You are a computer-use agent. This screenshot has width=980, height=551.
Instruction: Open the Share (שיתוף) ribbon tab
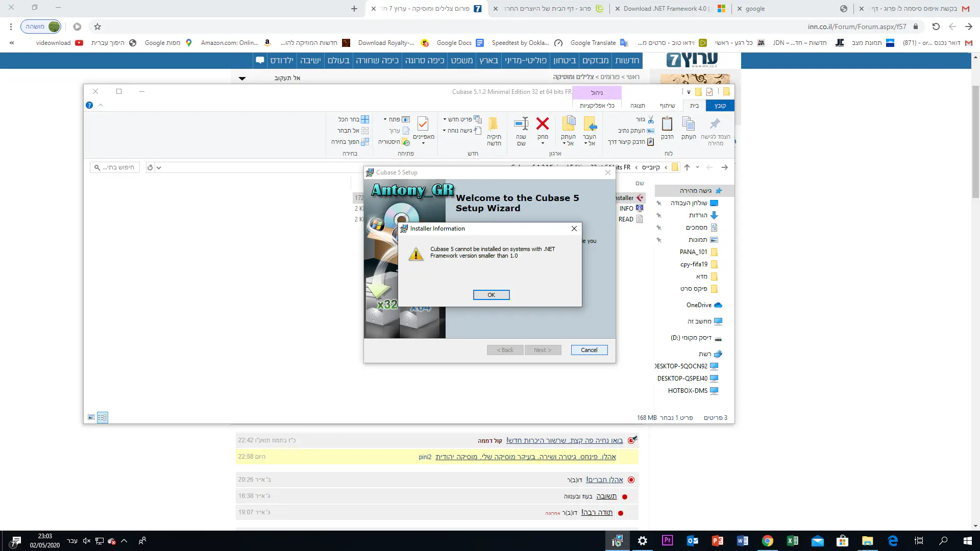click(x=667, y=106)
